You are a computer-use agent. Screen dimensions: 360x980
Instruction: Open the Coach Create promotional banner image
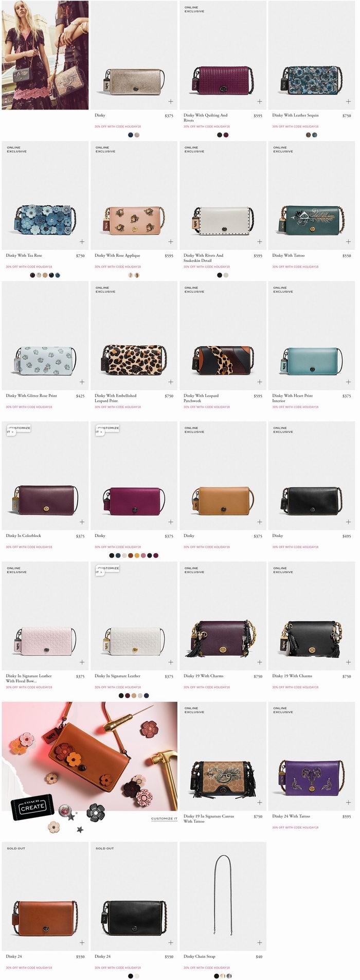[89, 756]
